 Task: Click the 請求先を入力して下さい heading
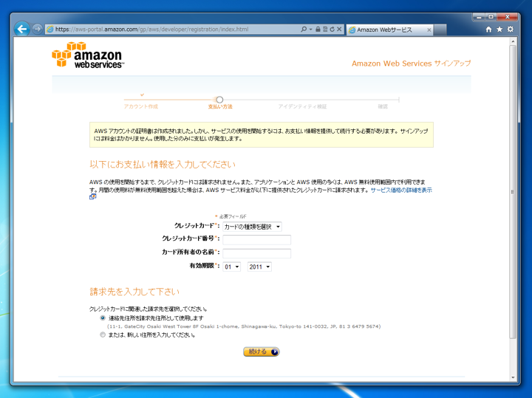(134, 292)
